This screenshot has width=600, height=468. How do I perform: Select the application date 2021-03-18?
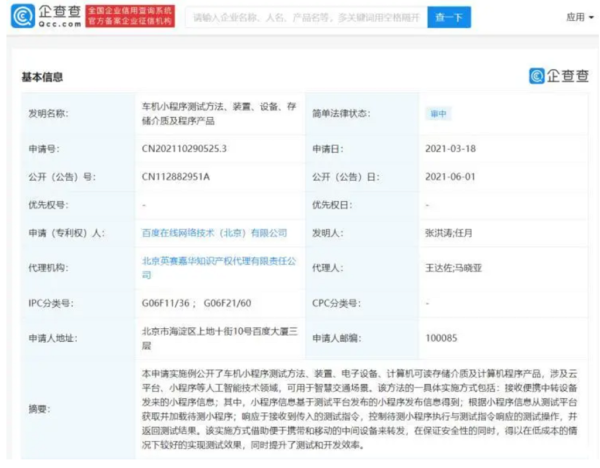pos(450,148)
